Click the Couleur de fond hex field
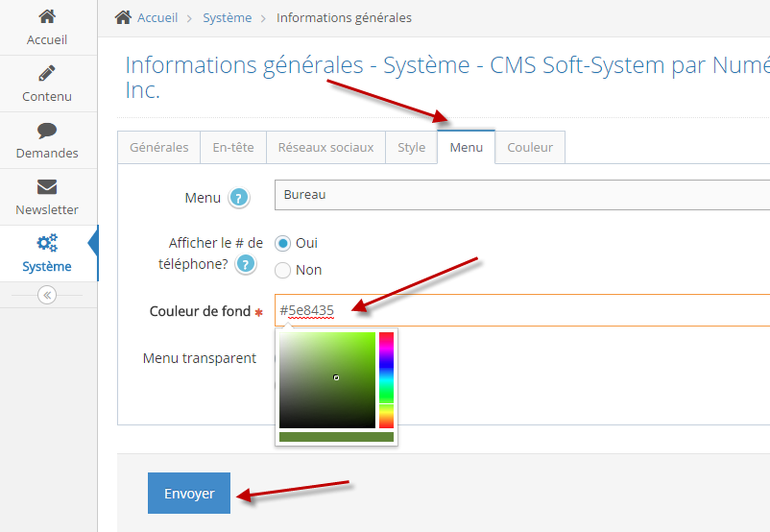The height and width of the screenshot is (532, 770). (x=522, y=310)
